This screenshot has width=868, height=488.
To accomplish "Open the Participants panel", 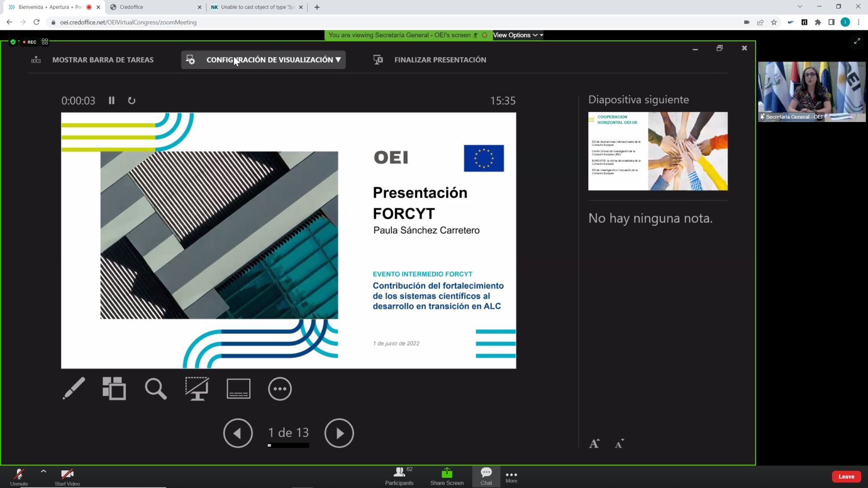I will [x=399, y=477].
